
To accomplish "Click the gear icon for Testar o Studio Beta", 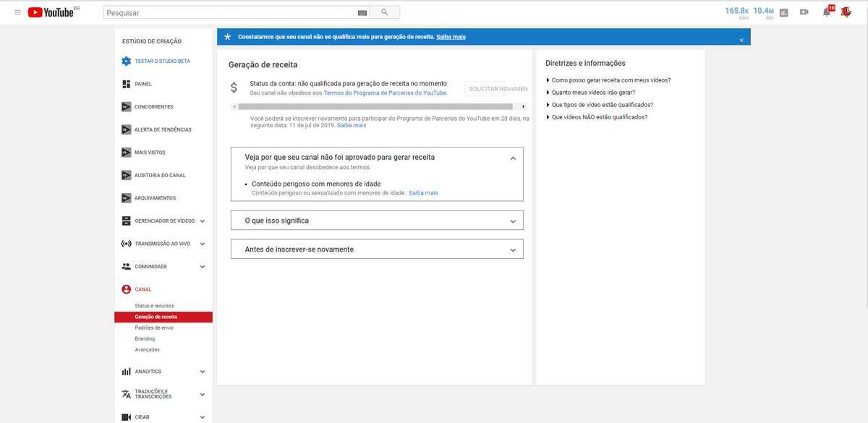I will [127, 61].
